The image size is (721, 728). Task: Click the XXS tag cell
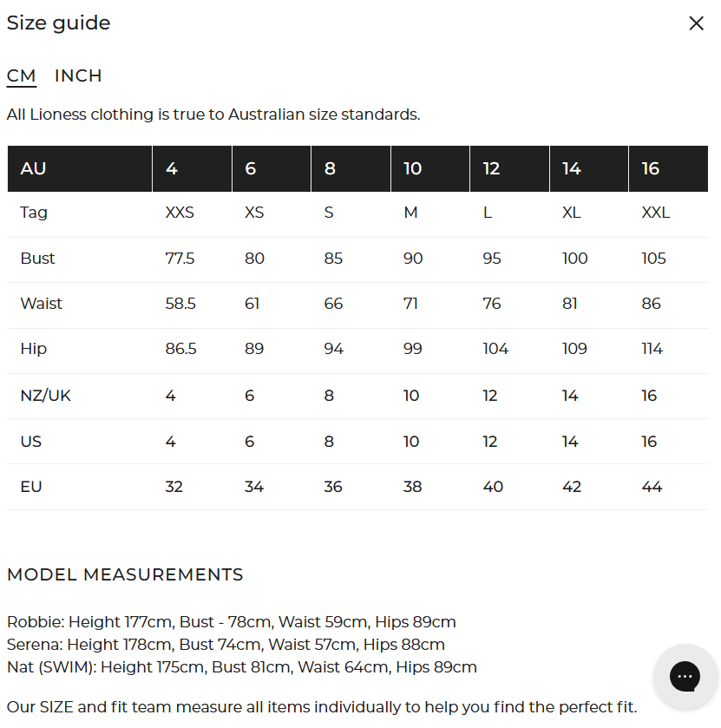pos(180,213)
